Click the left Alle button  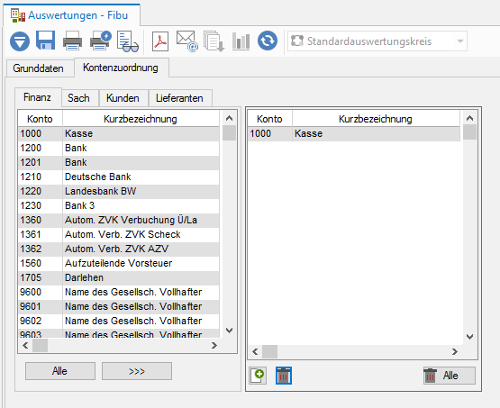[x=60, y=371]
